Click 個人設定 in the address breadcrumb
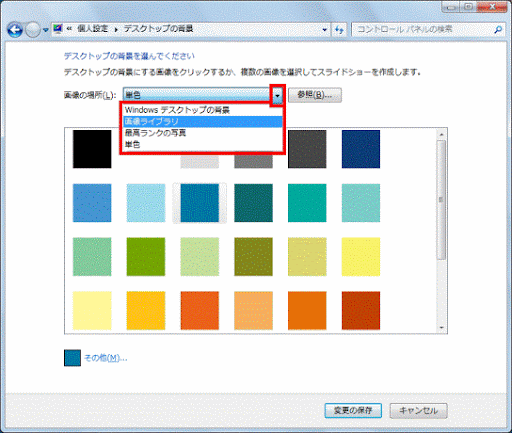The width and height of the screenshot is (512, 433). point(93,29)
